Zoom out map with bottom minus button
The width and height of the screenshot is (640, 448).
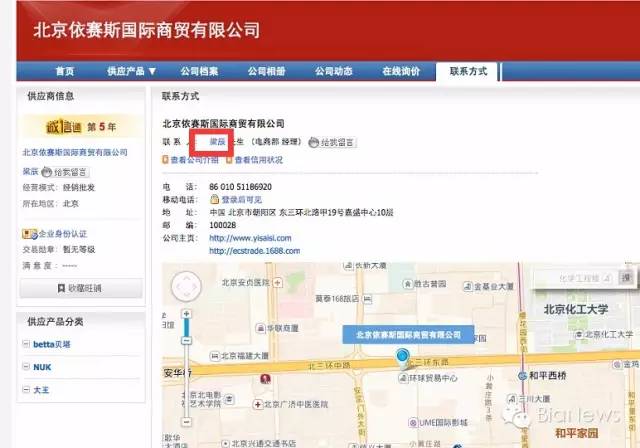pos(186,422)
